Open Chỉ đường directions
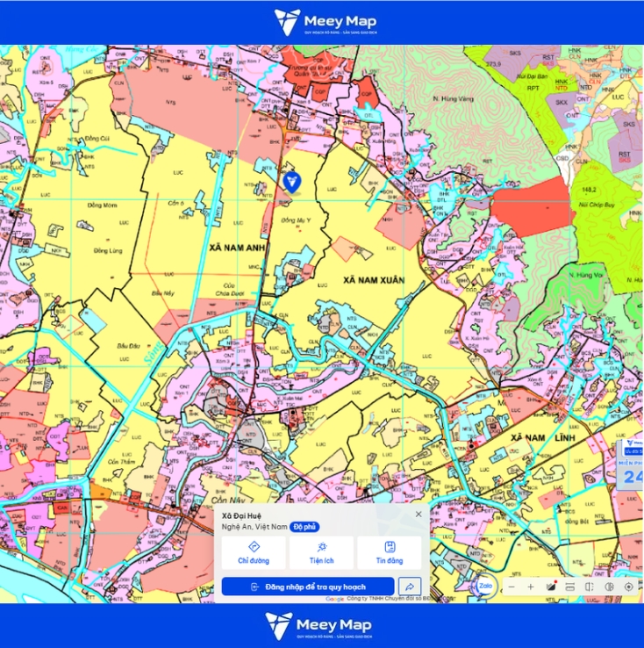 click(x=254, y=553)
